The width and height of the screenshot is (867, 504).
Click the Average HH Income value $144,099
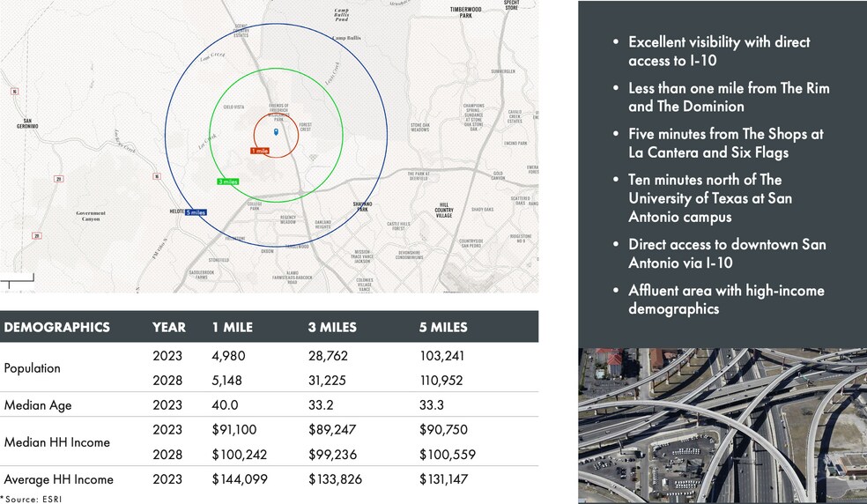point(238,479)
